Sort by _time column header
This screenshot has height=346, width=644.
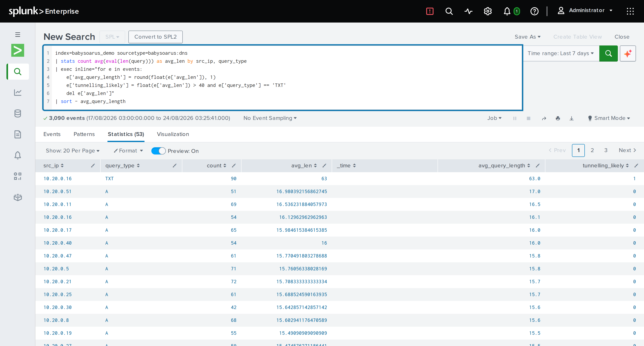346,165
